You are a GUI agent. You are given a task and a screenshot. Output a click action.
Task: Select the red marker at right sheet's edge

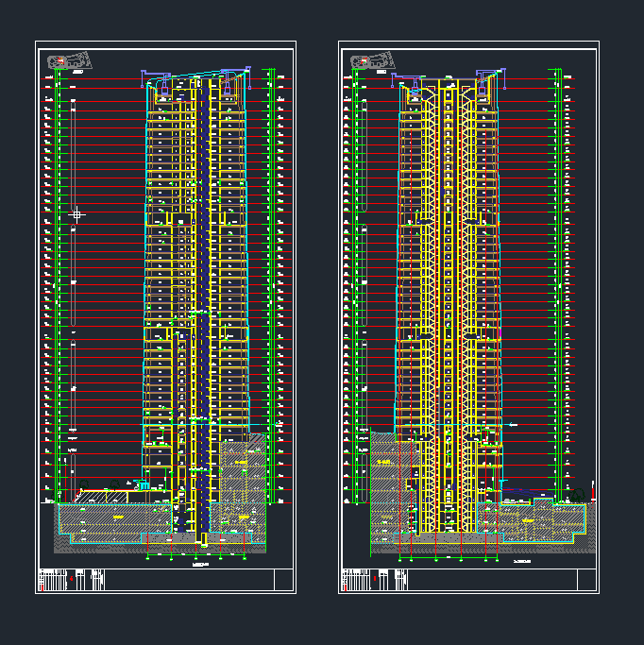click(x=593, y=489)
